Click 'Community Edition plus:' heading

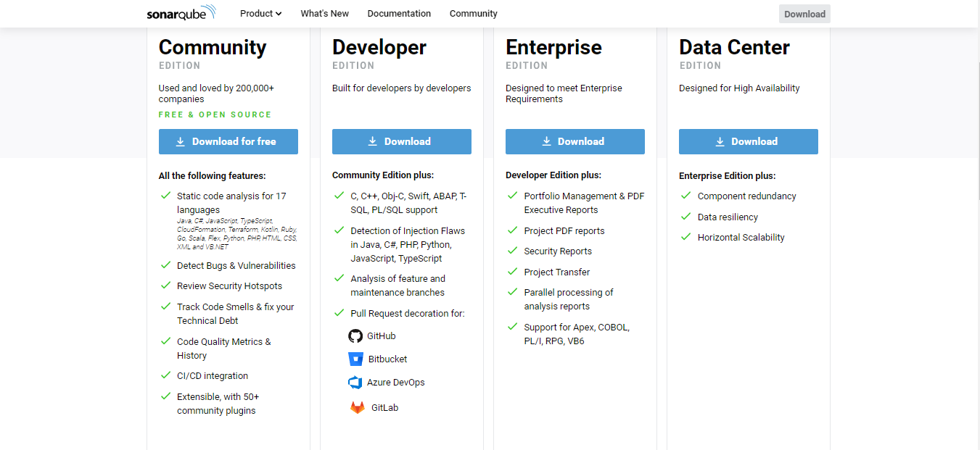[383, 175]
